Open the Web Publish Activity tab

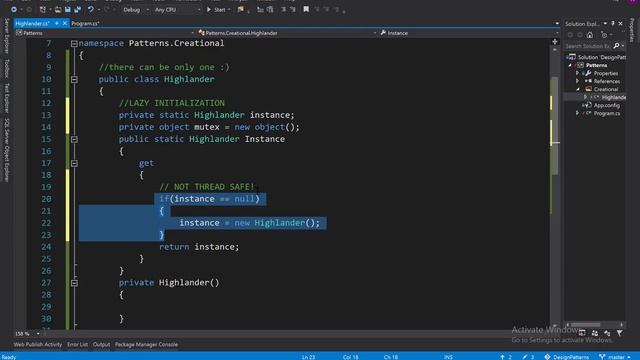38,344
